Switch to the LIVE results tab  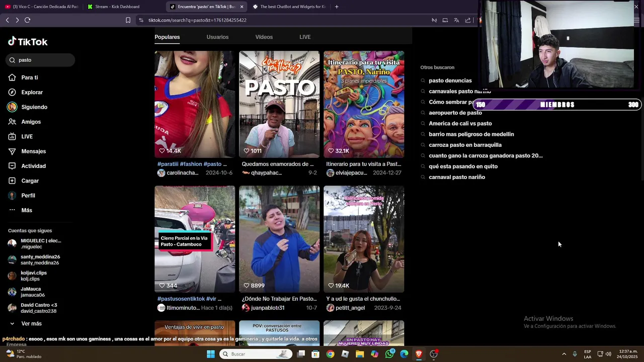tap(305, 37)
